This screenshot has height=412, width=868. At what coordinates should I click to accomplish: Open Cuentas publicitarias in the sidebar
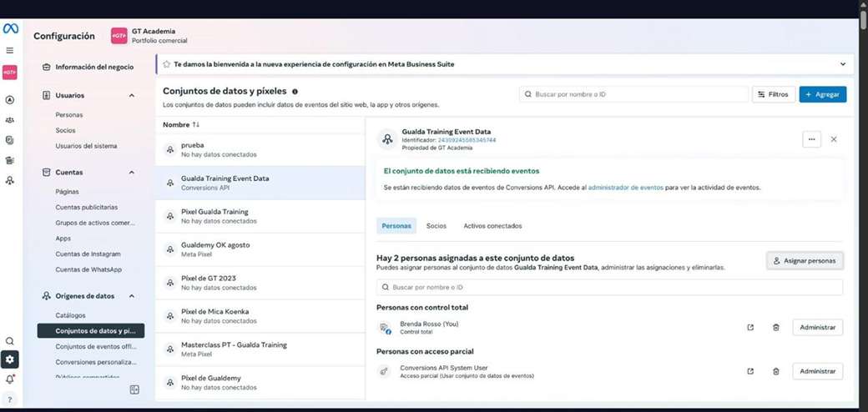86,207
